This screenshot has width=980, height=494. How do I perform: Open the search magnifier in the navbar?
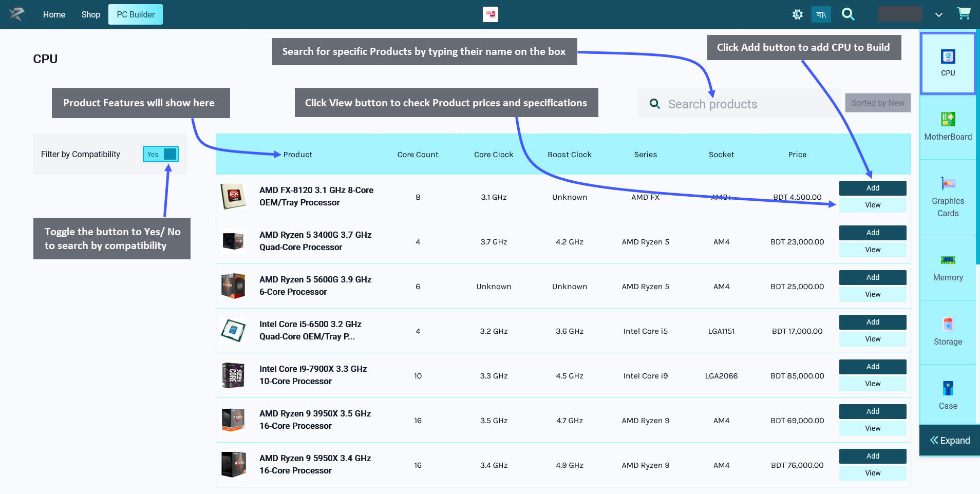coord(848,14)
